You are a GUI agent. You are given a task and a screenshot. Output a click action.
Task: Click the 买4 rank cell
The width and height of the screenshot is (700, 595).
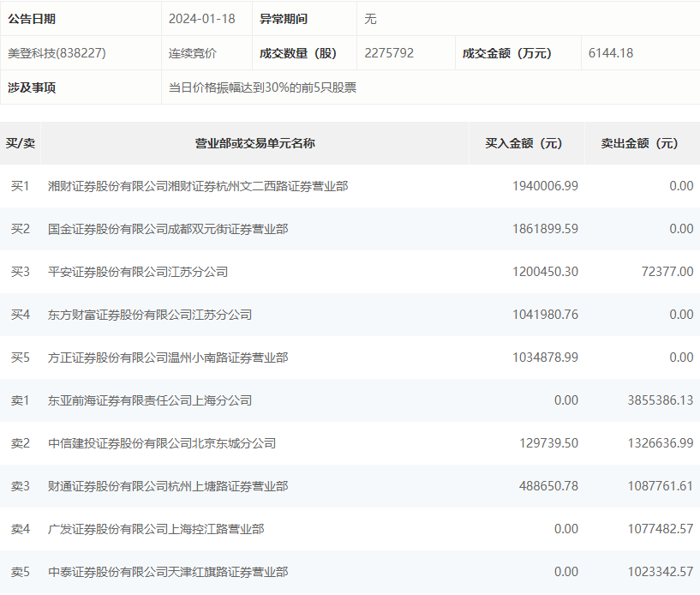point(20,315)
